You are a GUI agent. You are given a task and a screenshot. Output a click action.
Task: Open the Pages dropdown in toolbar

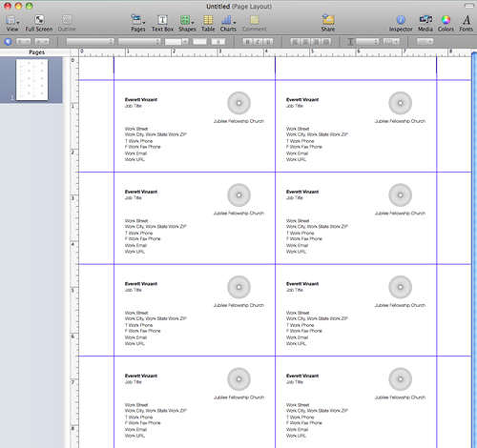(138, 23)
